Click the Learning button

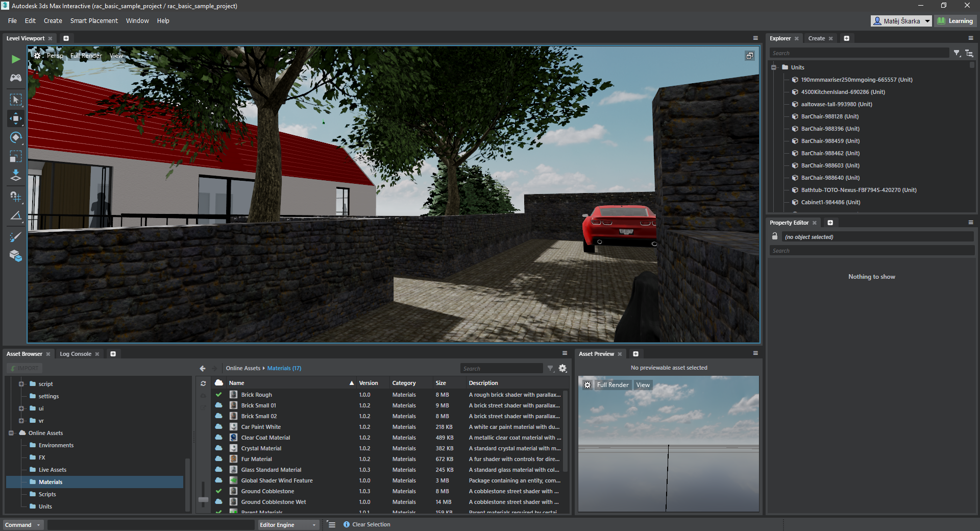(x=955, y=21)
